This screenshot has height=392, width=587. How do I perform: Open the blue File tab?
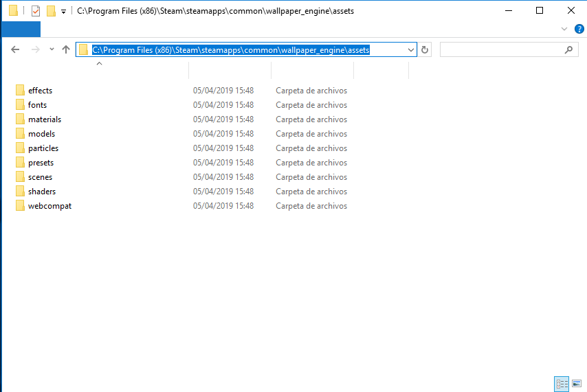point(21,29)
